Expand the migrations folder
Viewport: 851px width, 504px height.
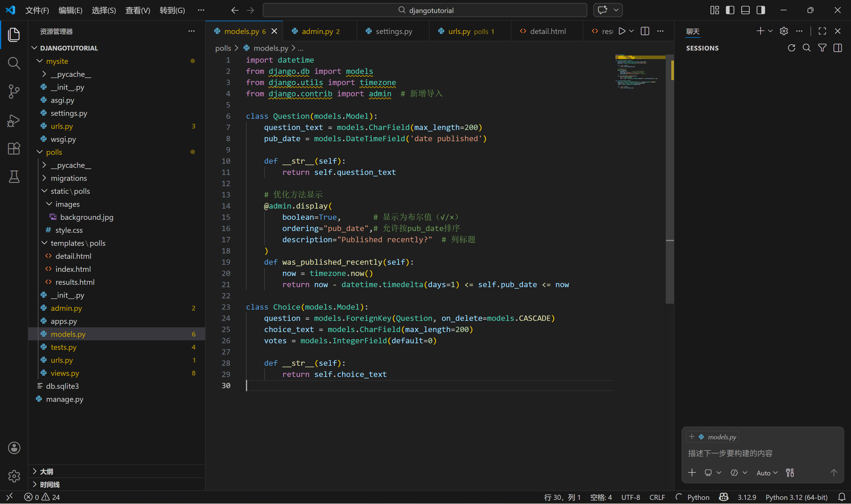click(69, 178)
